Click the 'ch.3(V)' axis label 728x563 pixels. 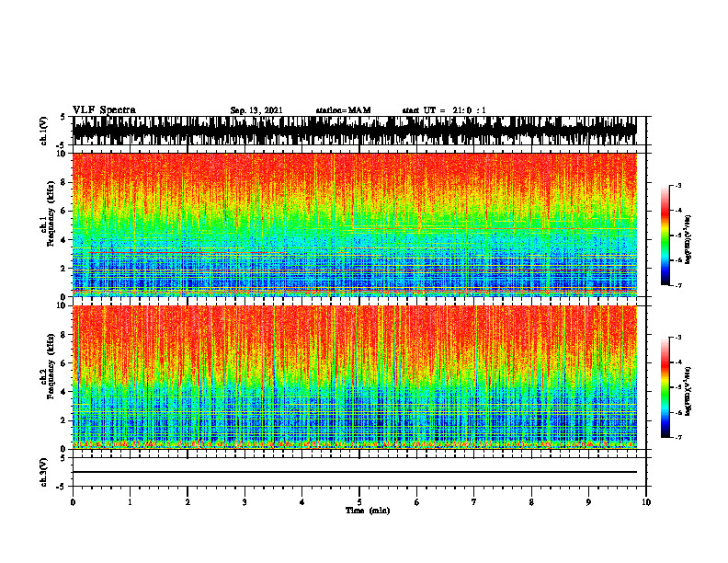43,472
